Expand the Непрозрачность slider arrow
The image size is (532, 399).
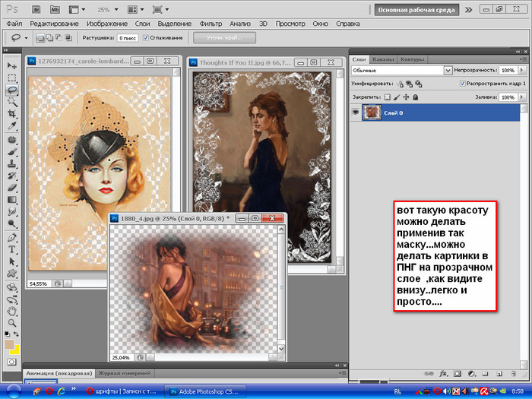[x=523, y=70]
